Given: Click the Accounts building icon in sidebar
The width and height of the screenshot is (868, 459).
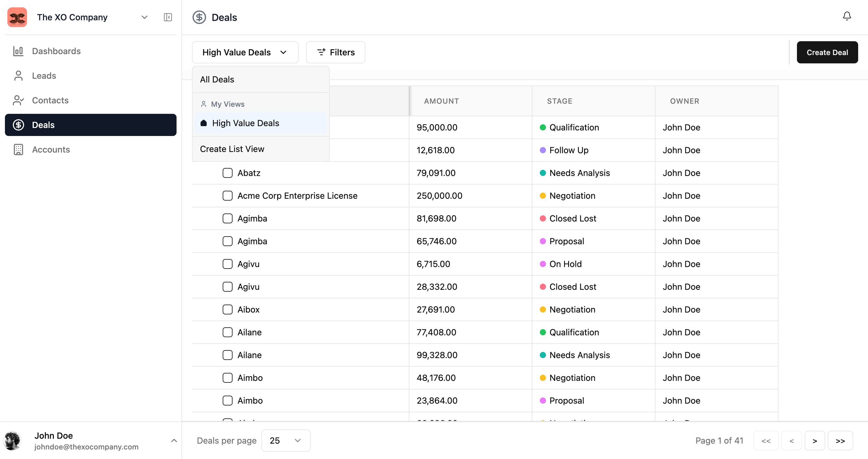Looking at the screenshot, I should pos(18,149).
